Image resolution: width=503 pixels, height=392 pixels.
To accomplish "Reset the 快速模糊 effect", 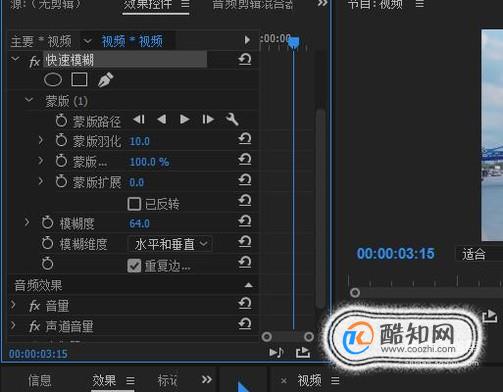I will [245, 60].
